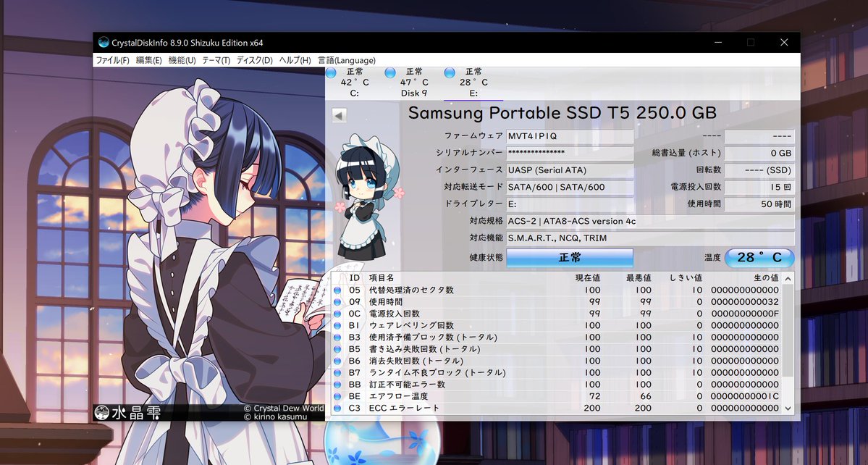The width and height of the screenshot is (868, 465).
Task: Click the SMART list scrollbar up arrow
Action: [x=788, y=278]
